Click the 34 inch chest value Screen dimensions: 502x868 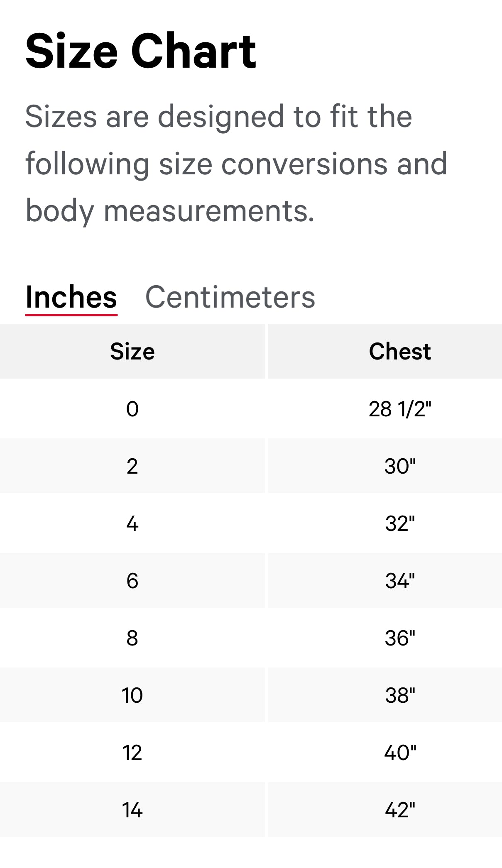point(400,581)
